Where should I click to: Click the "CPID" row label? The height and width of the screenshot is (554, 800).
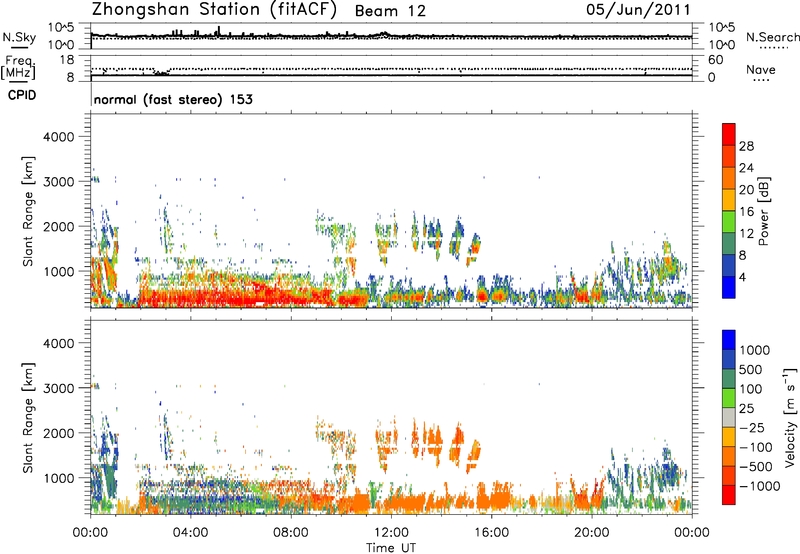[x=22, y=95]
